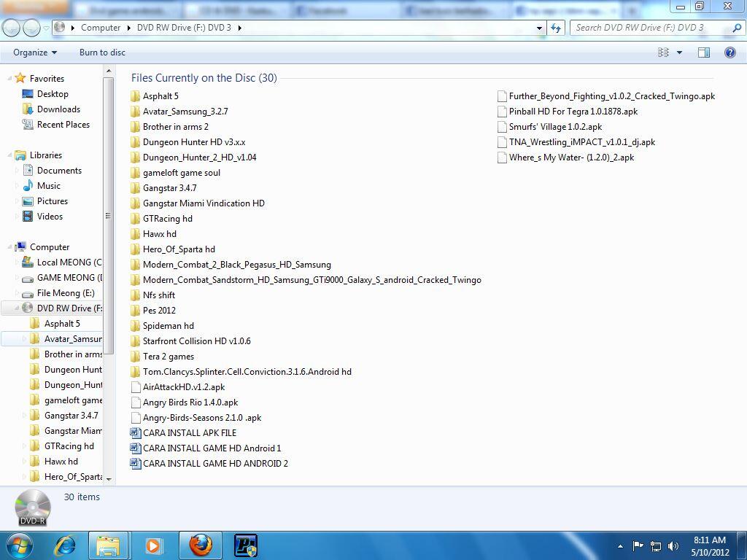Open the Organize menu
The width and height of the screenshot is (747, 560).
click(x=35, y=52)
